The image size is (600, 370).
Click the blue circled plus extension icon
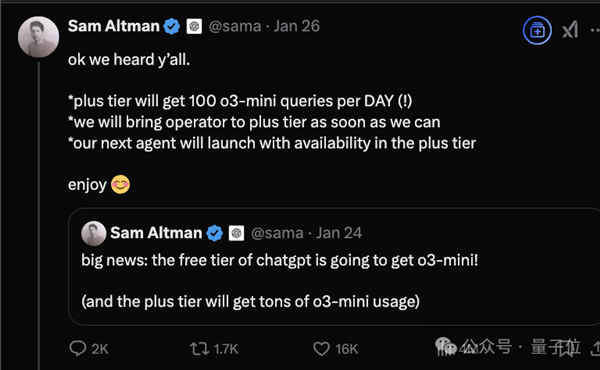click(x=537, y=30)
